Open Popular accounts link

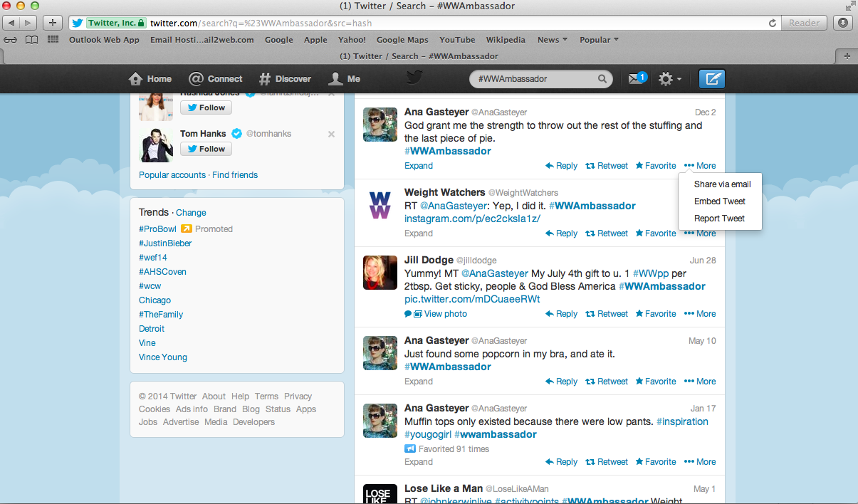[172, 175]
